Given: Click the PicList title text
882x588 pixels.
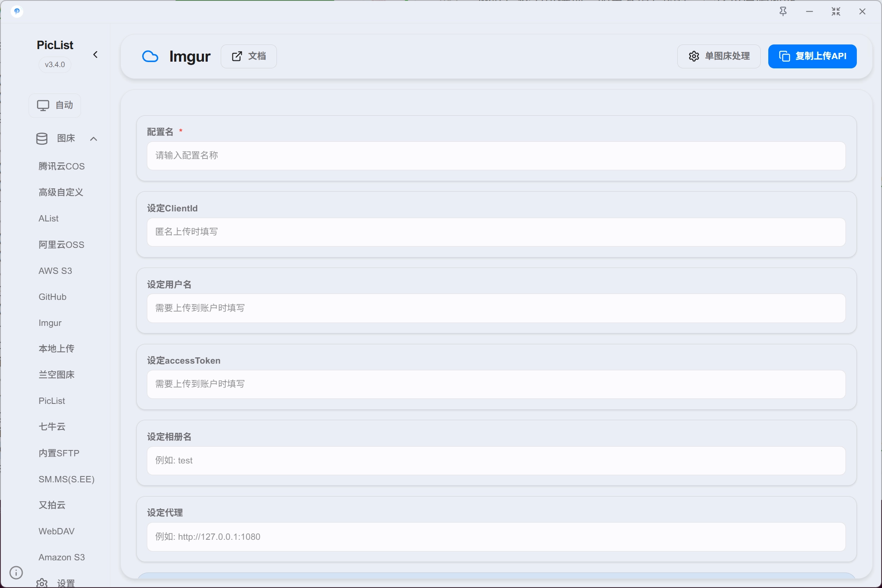Looking at the screenshot, I should point(55,45).
